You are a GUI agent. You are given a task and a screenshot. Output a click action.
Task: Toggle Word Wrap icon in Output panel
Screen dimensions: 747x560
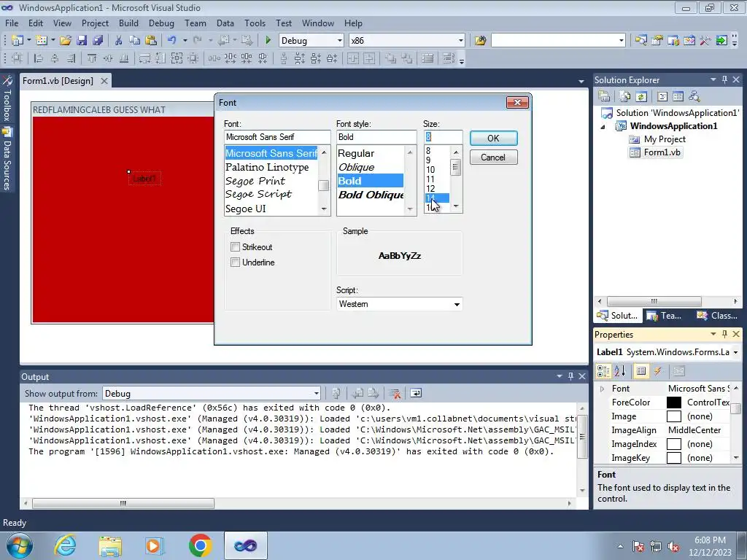[x=416, y=393]
